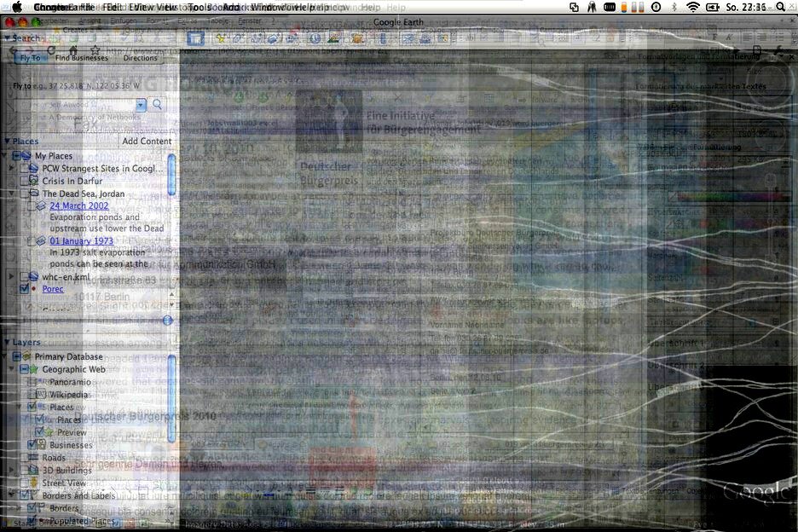798x532 pixels.
Task: Collapse the Search panel triangle
Action: (7, 38)
